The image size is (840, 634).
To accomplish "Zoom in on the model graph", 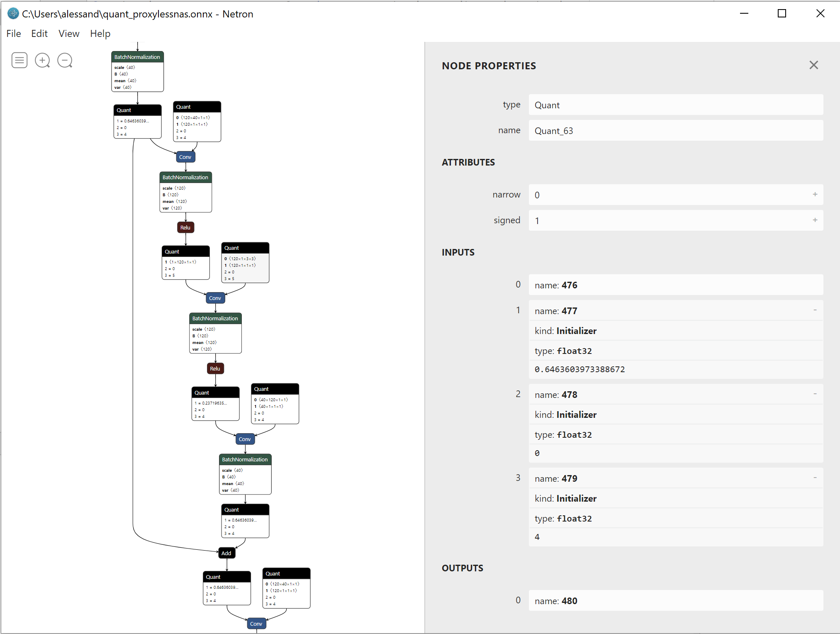I will (x=42, y=60).
